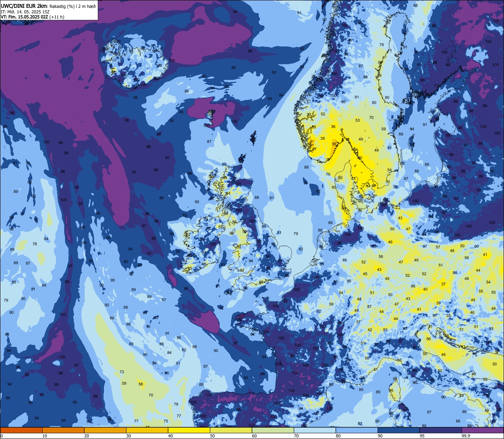The height and width of the screenshot is (439, 504).
Task: Click the 0–10 dark orange legend color block
Action: pos(21,430)
